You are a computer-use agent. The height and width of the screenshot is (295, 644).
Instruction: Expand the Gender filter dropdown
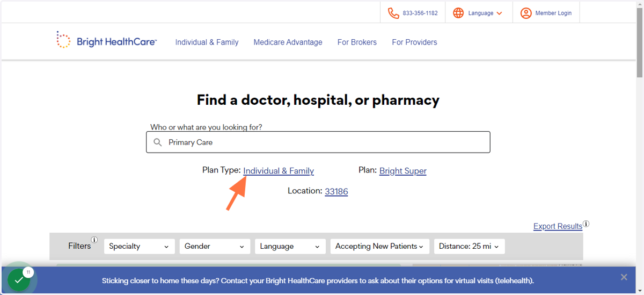click(215, 246)
